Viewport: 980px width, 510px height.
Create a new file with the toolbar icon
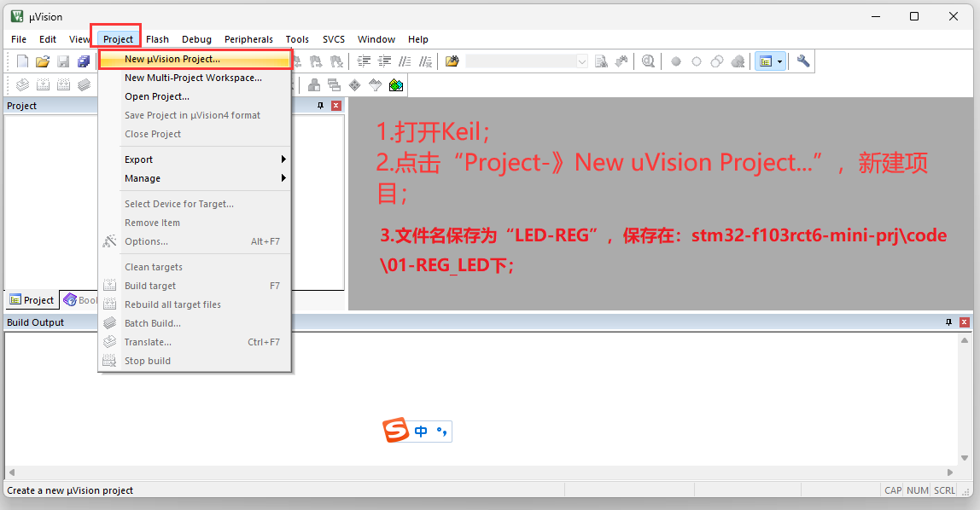[22, 61]
